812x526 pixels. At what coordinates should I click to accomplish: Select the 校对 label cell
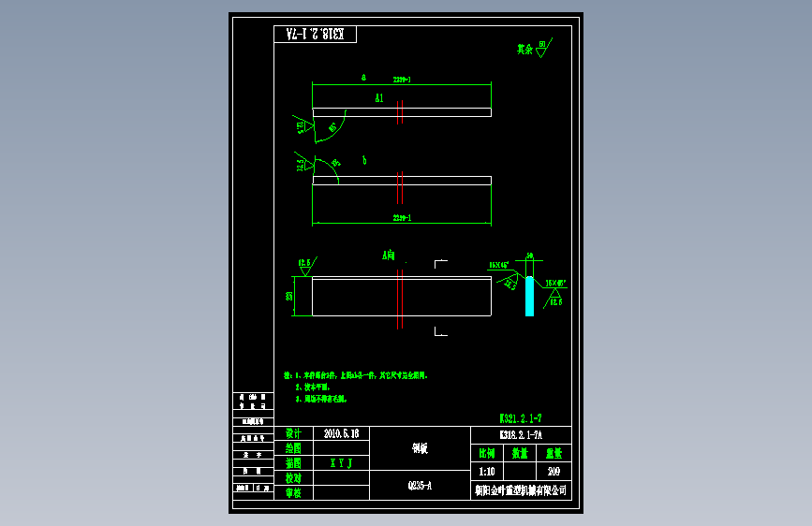point(294,478)
